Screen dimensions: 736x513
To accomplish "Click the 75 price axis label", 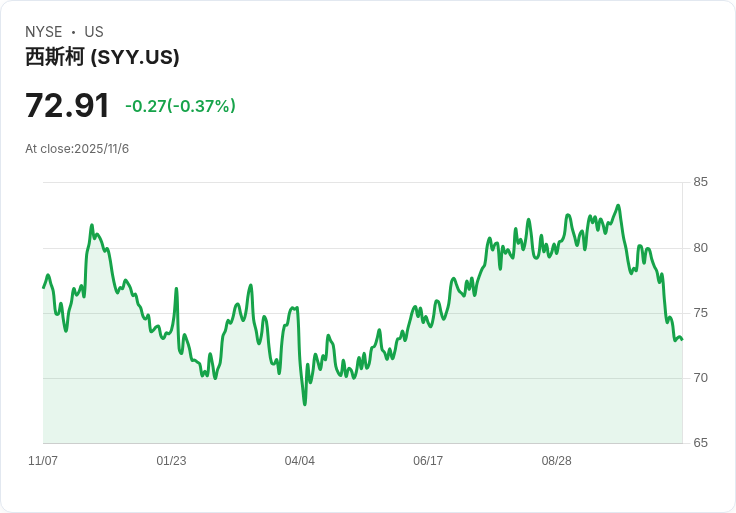I will 700,313.
